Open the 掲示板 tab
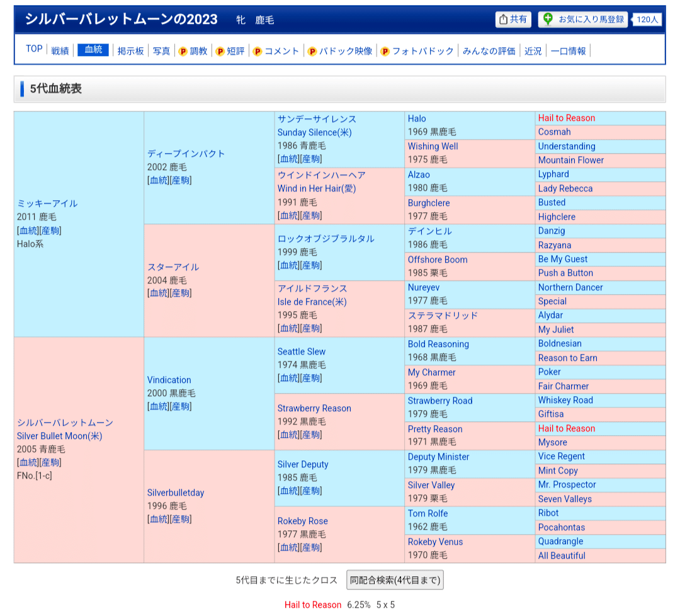Image resolution: width=680 pixels, height=616 pixels. click(130, 51)
